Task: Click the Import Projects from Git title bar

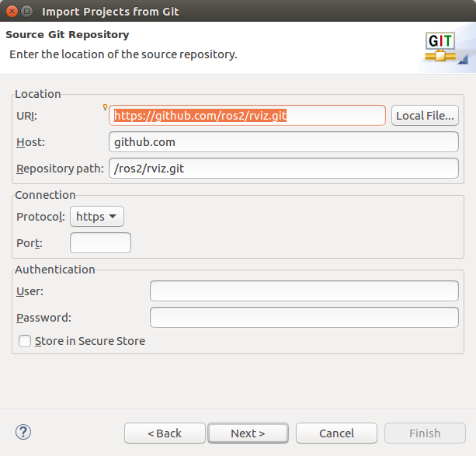Action: 233,11
